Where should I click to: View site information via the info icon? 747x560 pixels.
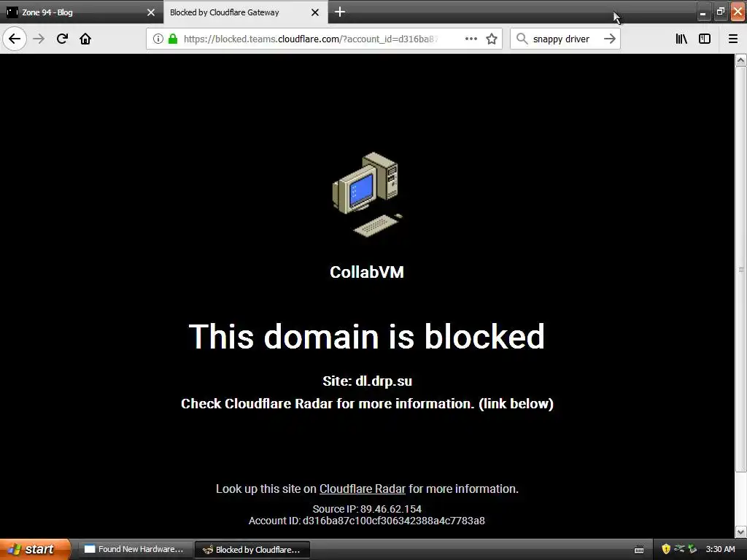[x=158, y=39]
